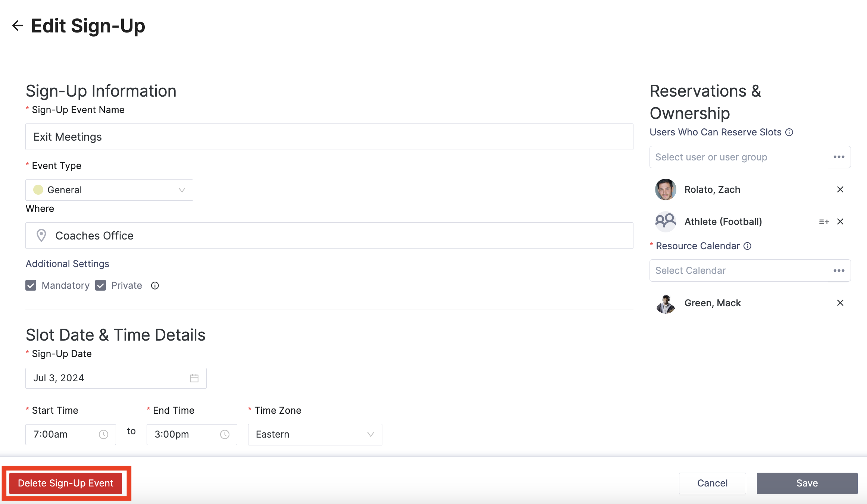Viewport: 867px width, 504px height.
Task: Open the Event Type General dropdown
Action: 109,190
